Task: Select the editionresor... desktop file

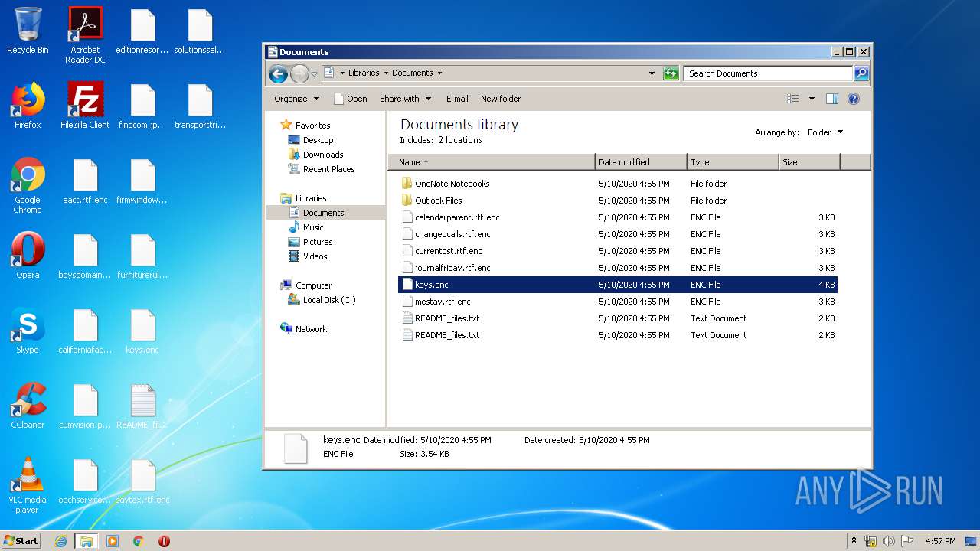Action: click(142, 31)
